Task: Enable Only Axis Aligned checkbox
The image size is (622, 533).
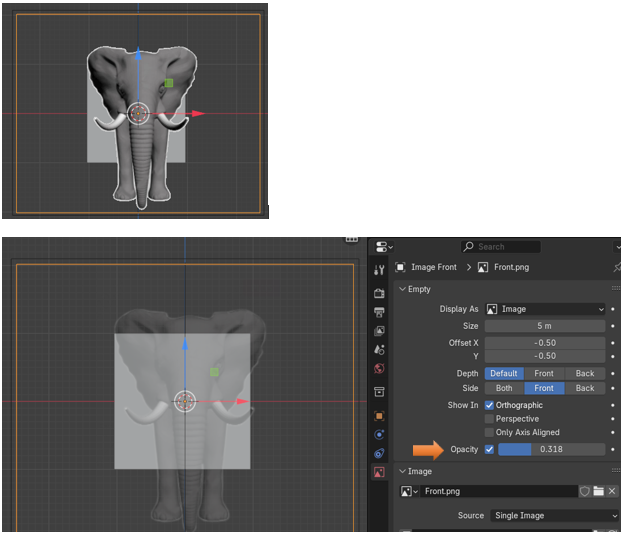Action: pyautogui.click(x=489, y=433)
